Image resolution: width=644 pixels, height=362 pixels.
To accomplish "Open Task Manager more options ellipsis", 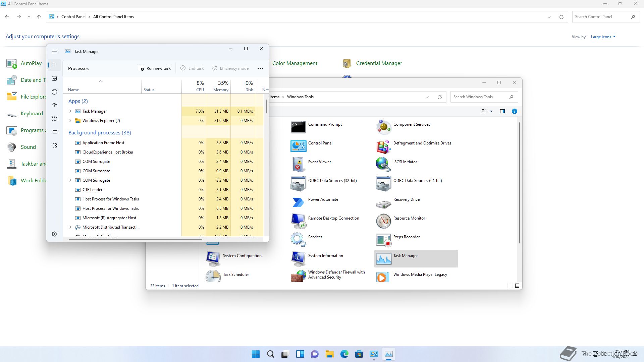I will [260, 68].
